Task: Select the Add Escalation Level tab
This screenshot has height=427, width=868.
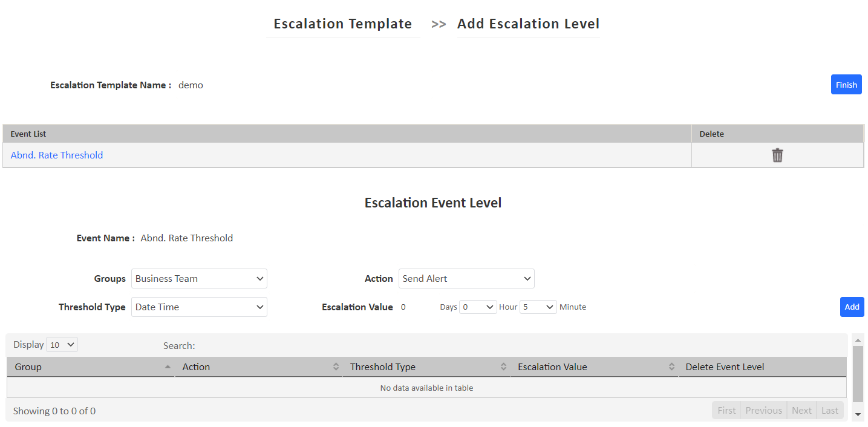Action: click(x=527, y=24)
